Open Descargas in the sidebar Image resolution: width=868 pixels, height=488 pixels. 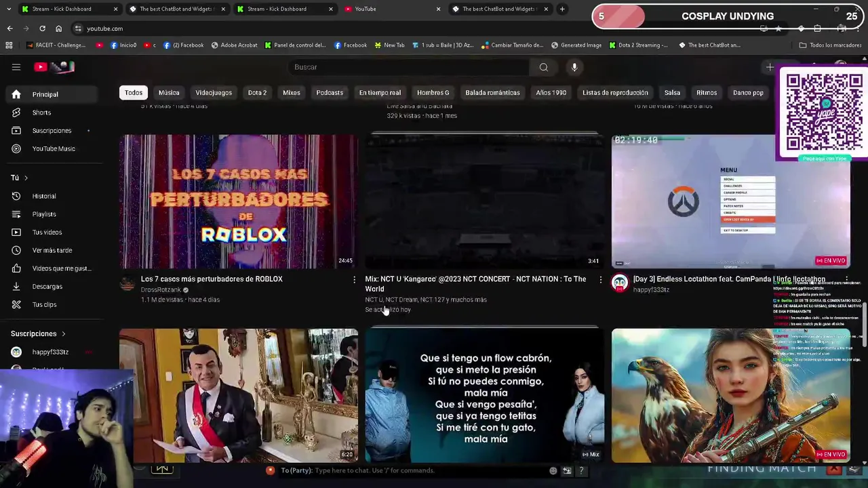pyautogui.click(x=52, y=287)
